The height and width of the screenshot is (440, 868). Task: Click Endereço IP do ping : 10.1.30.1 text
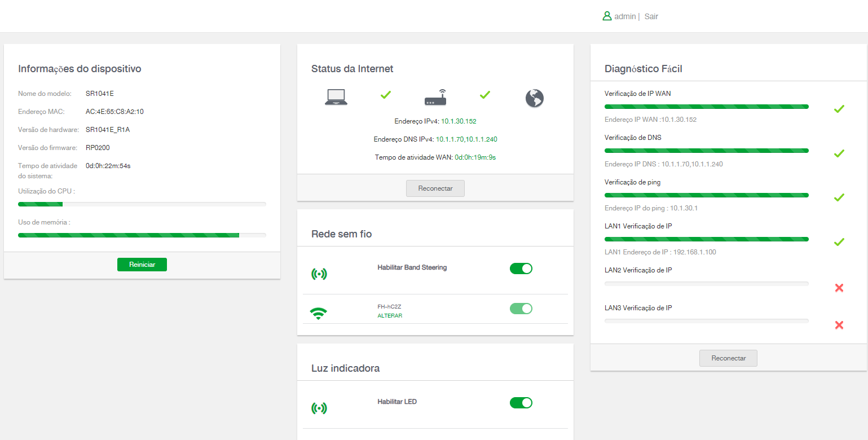(651, 208)
